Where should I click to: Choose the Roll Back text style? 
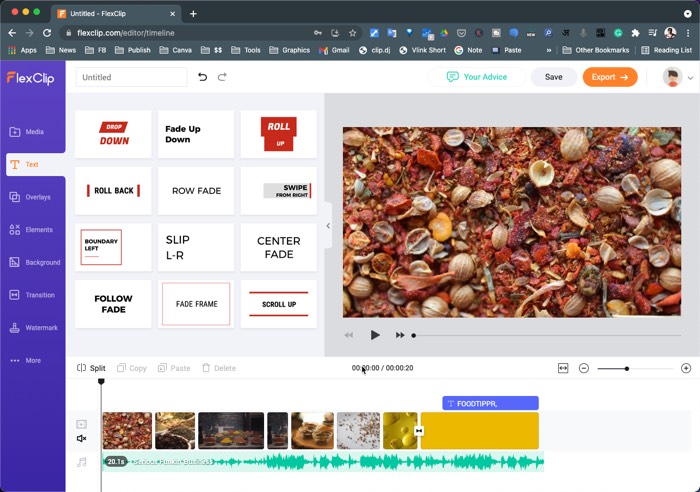tap(113, 191)
